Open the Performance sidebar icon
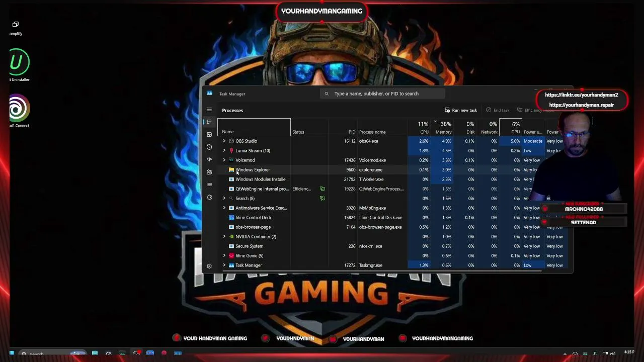The width and height of the screenshot is (644, 362). [209, 134]
